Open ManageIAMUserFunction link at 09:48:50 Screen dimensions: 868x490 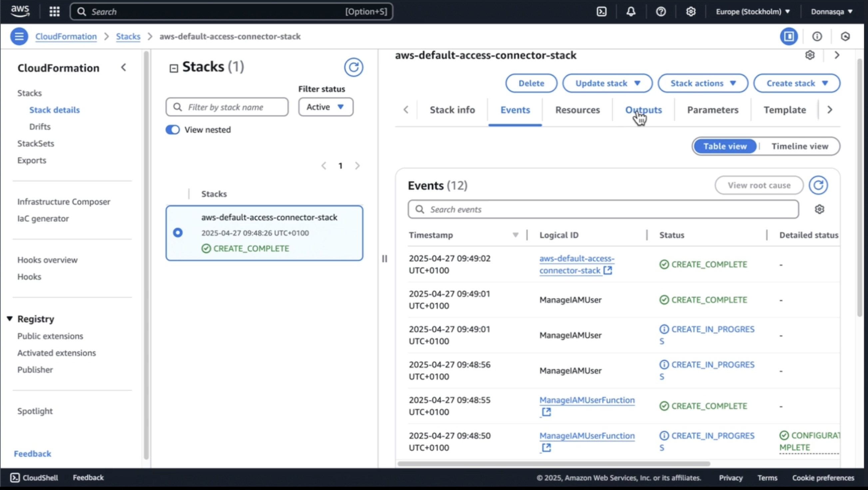[587, 436]
